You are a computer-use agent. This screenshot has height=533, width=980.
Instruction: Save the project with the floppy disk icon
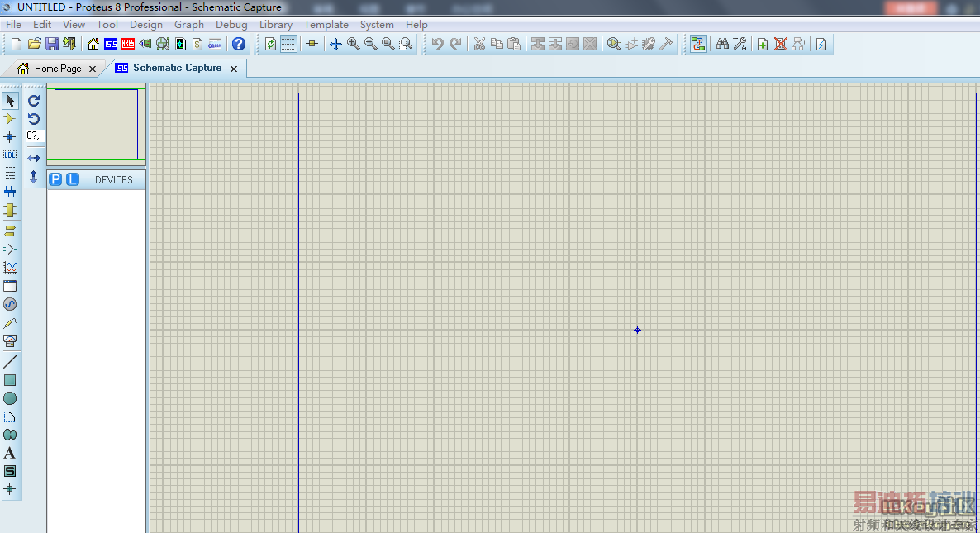[x=52, y=45]
